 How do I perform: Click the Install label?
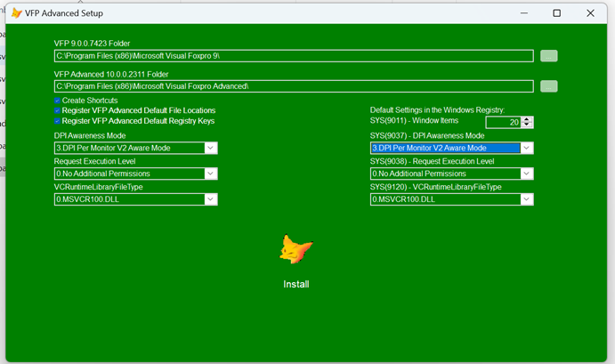tap(296, 285)
